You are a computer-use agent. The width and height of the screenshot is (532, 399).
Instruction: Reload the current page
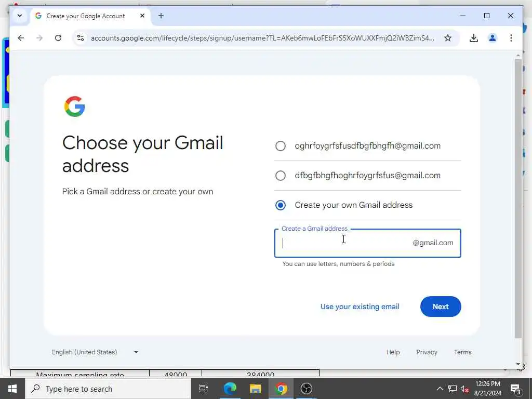coord(58,38)
